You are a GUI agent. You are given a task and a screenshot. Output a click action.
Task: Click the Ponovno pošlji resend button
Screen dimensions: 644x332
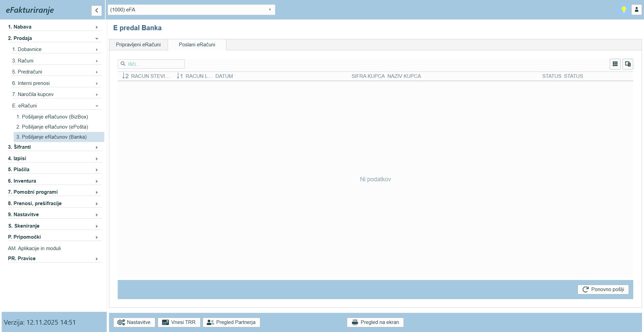point(603,289)
